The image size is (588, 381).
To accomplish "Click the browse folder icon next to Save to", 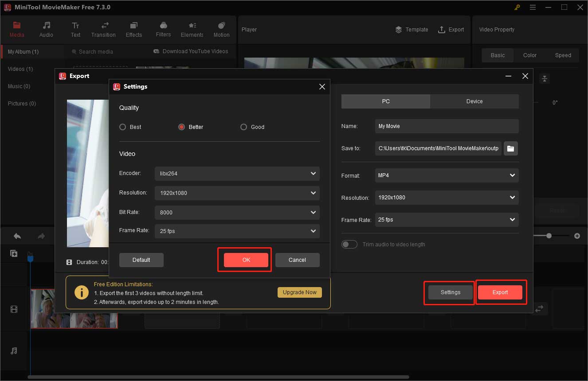I will 510,148.
